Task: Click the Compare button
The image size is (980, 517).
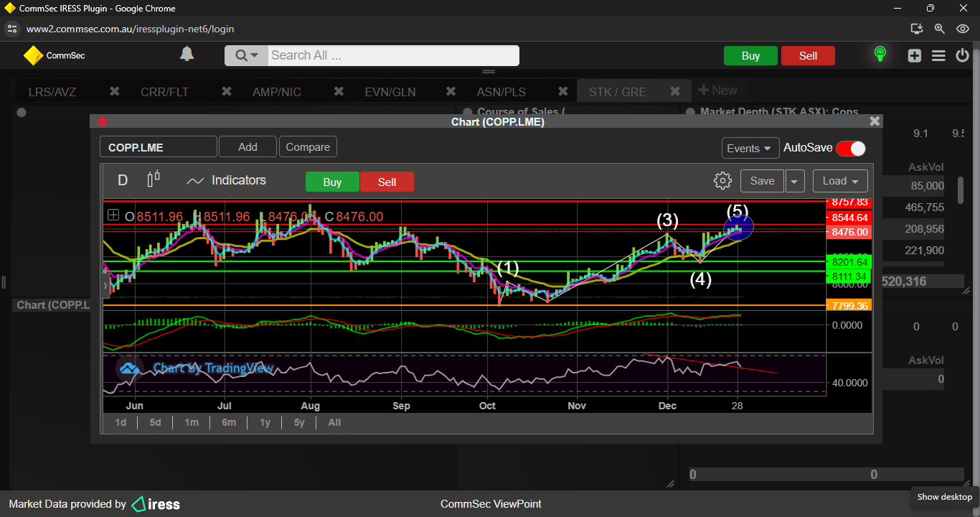Action: [308, 147]
